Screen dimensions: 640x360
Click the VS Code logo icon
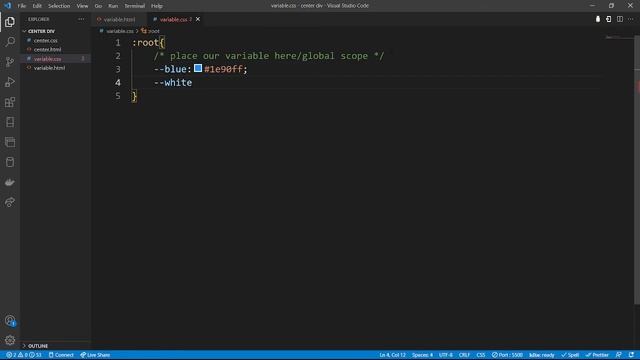7,6
